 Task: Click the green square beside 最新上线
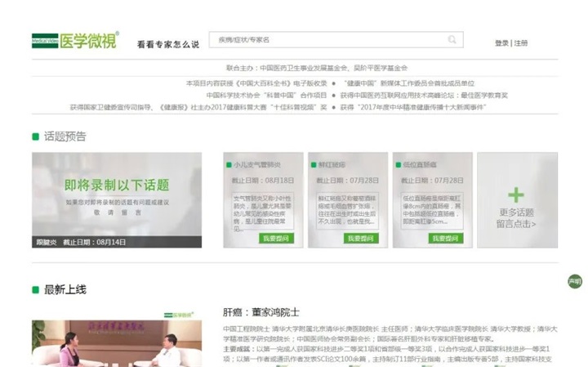(x=35, y=289)
